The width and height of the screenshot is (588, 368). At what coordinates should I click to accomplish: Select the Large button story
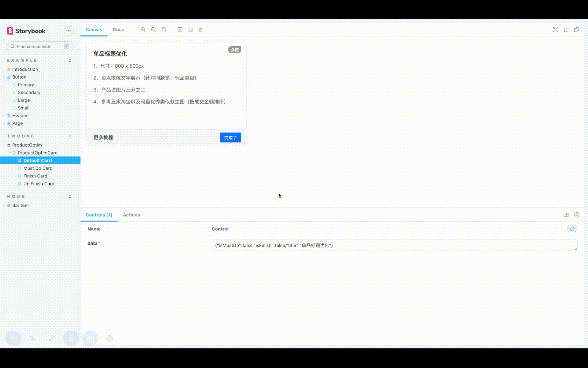pos(24,100)
